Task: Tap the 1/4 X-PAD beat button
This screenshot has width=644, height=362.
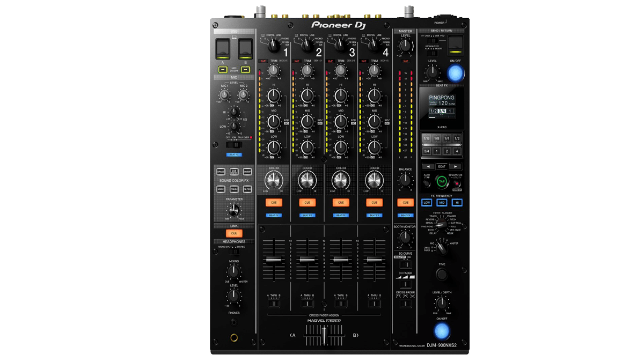Action: point(447,138)
